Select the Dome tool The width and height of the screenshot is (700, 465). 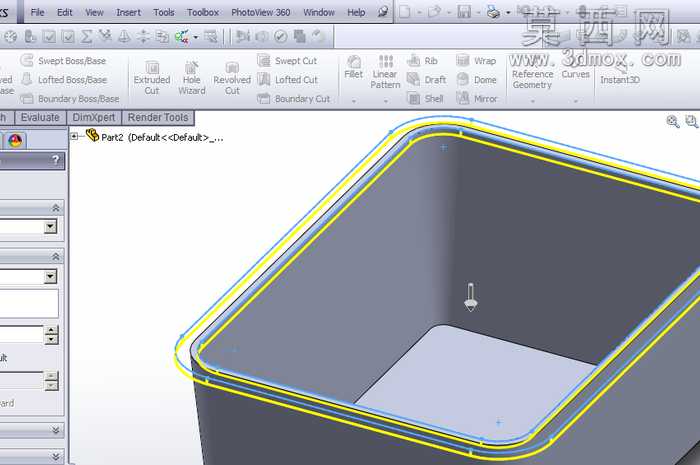[476, 80]
